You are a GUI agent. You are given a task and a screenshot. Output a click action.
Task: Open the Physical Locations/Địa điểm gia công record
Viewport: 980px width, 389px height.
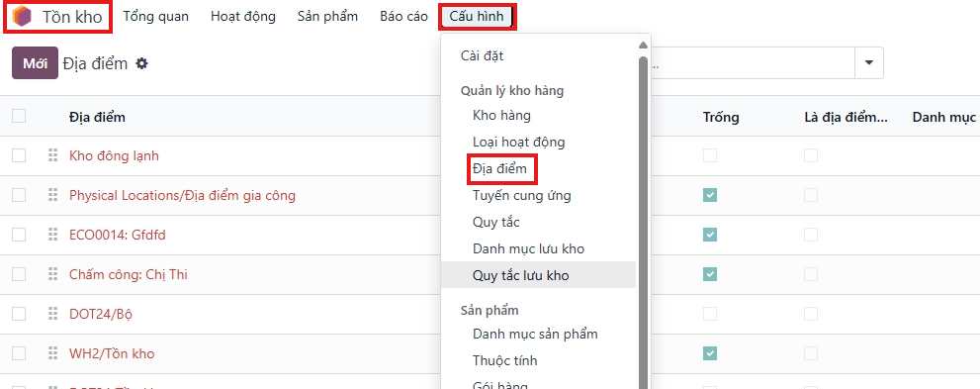point(182,195)
